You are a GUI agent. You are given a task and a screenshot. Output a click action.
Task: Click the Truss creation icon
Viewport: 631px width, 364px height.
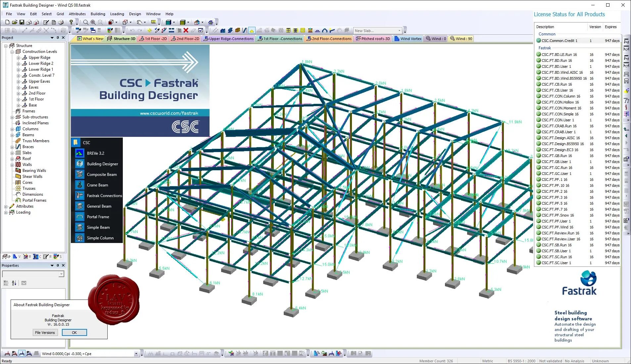(x=317, y=30)
